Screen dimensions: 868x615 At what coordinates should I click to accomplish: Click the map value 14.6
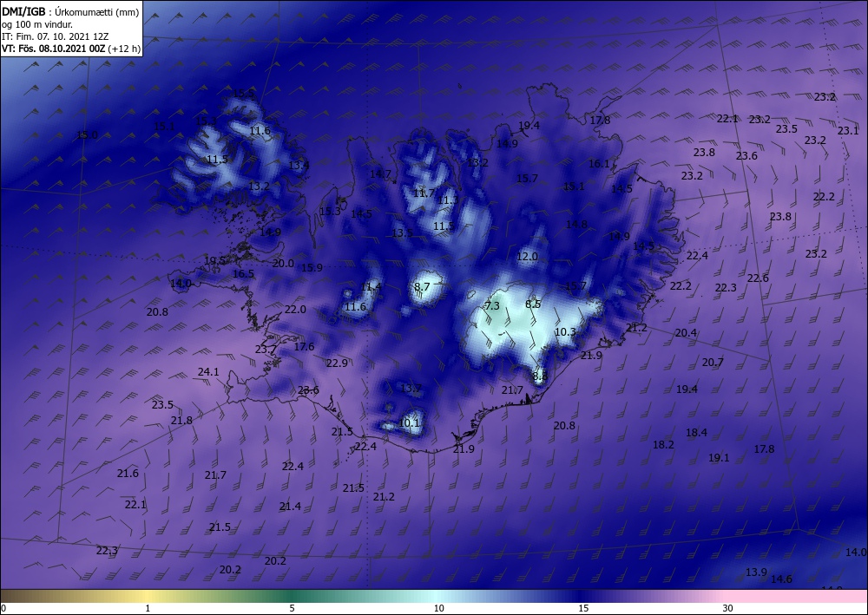pos(782,579)
